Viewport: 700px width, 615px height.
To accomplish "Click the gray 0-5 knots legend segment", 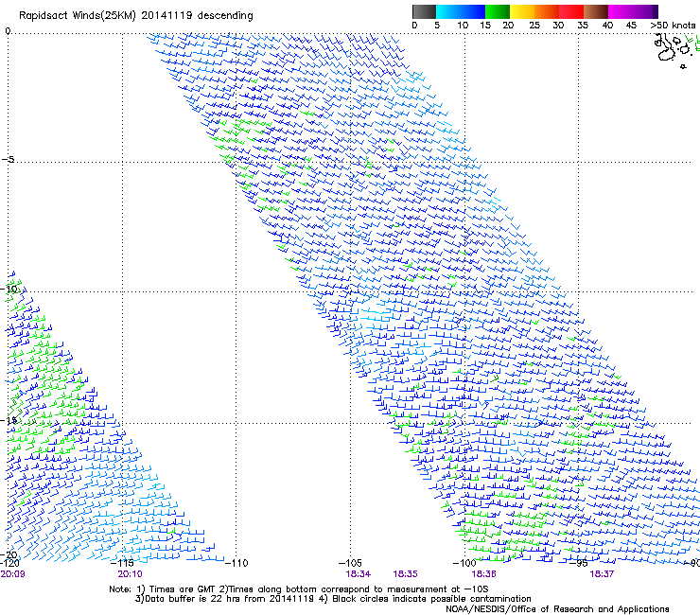I will point(425,11).
